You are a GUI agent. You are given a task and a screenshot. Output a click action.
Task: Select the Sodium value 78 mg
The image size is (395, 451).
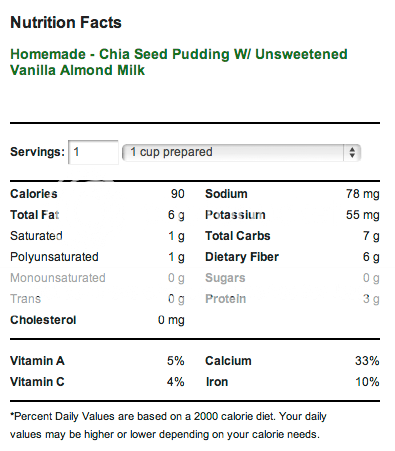coord(363,194)
